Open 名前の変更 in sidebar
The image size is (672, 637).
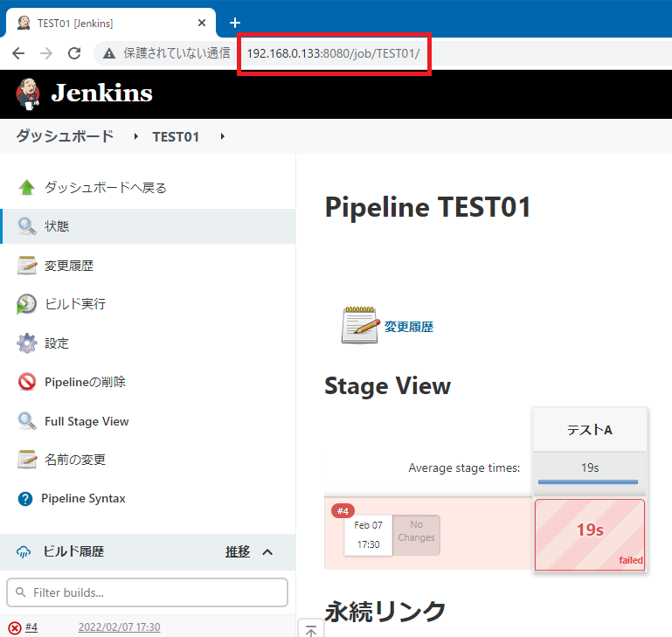tap(75, 460)
